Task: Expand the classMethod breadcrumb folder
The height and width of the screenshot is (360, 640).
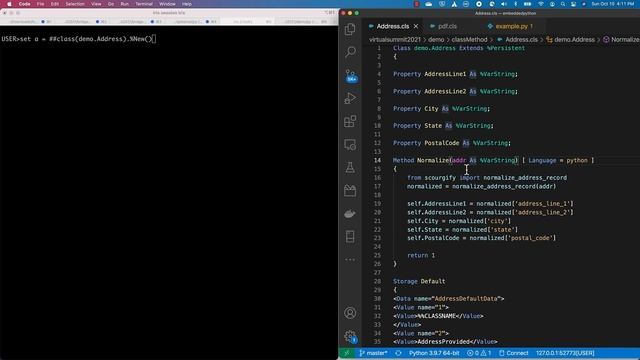Action: point(469,40)
